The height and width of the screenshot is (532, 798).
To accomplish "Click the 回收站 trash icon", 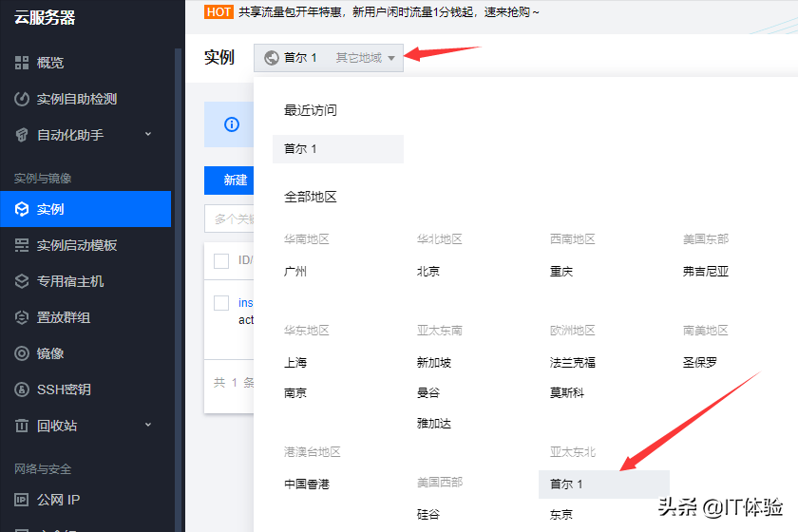I will tap(22, 426).
